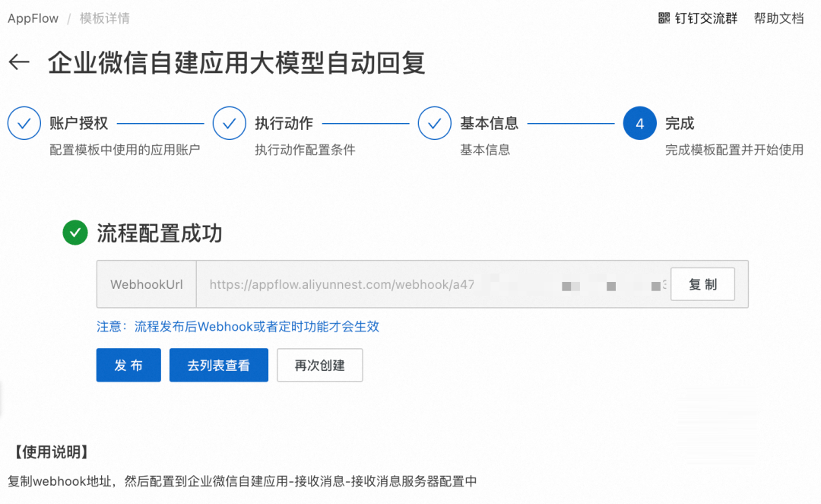Click the 去列表查看 button
The height and width of the screenshot is (504, 821).
click(x=219, y=365)
